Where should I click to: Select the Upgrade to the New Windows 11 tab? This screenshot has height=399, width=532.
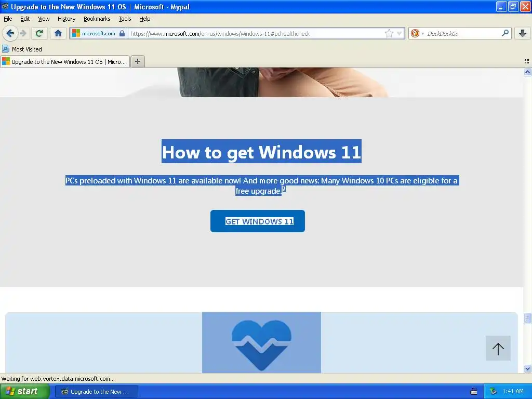65,61
